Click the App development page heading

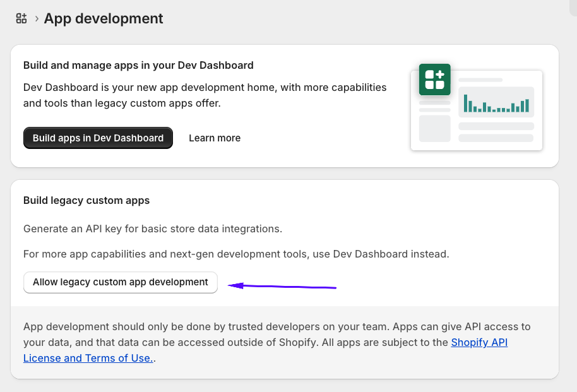click(x=104, y=18)
